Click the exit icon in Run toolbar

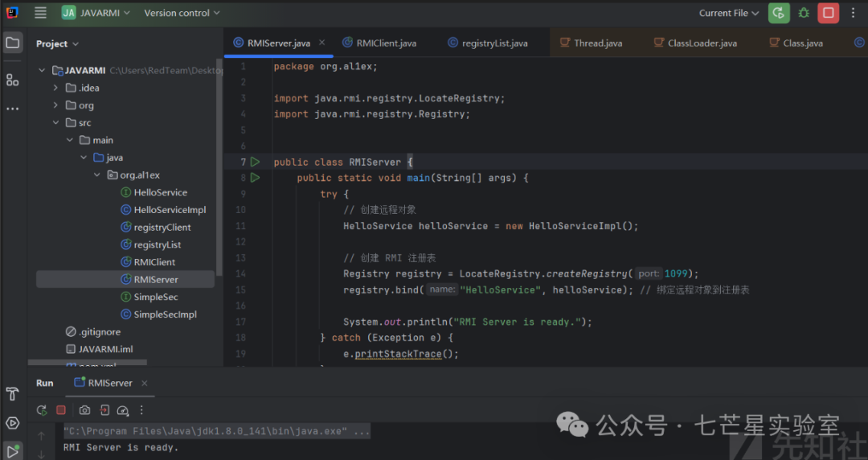[x=104, y=410]
